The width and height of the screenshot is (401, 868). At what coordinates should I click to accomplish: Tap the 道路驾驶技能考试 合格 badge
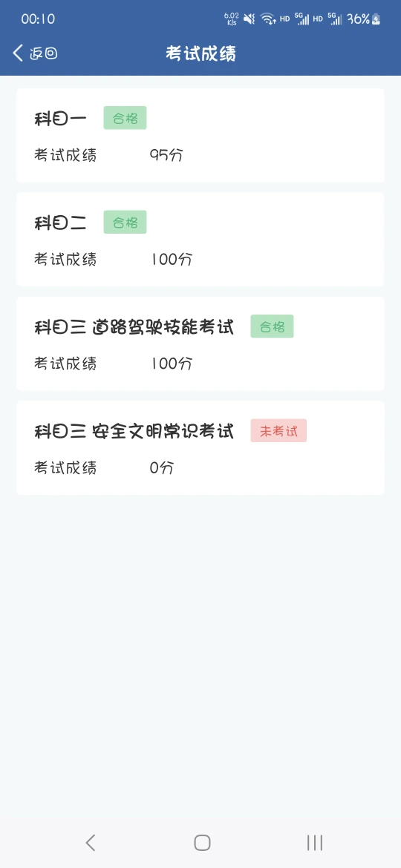[272, 326]
